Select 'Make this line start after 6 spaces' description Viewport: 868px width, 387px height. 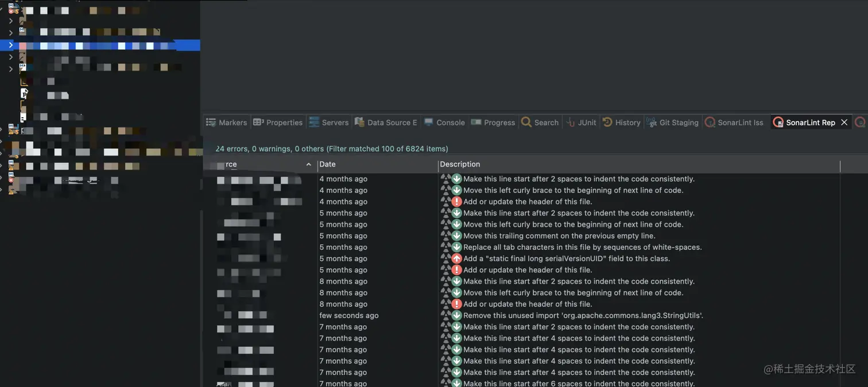point(579,383)
